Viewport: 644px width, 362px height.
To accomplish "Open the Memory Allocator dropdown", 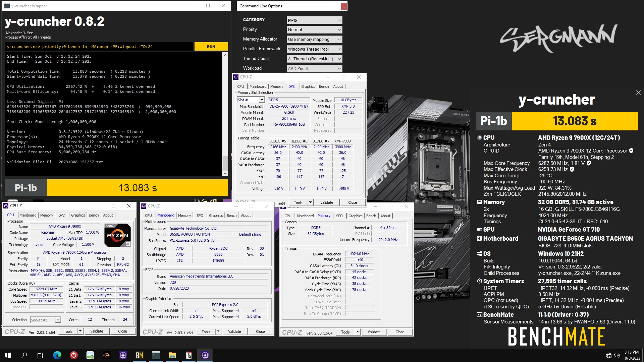I will [314, 40].
